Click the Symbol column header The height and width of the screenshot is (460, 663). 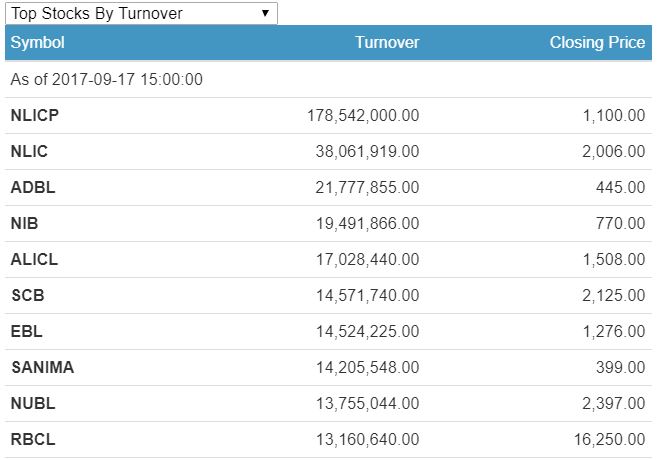(37, 43)
